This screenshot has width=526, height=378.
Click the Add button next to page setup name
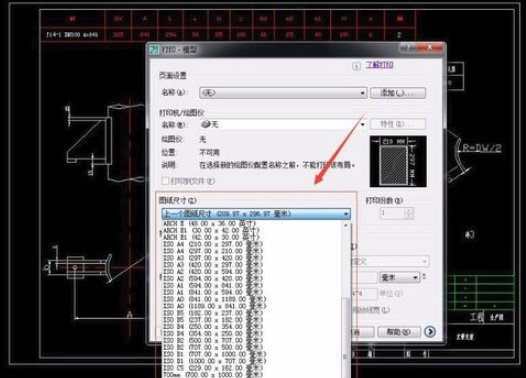[x=398, y=93]
